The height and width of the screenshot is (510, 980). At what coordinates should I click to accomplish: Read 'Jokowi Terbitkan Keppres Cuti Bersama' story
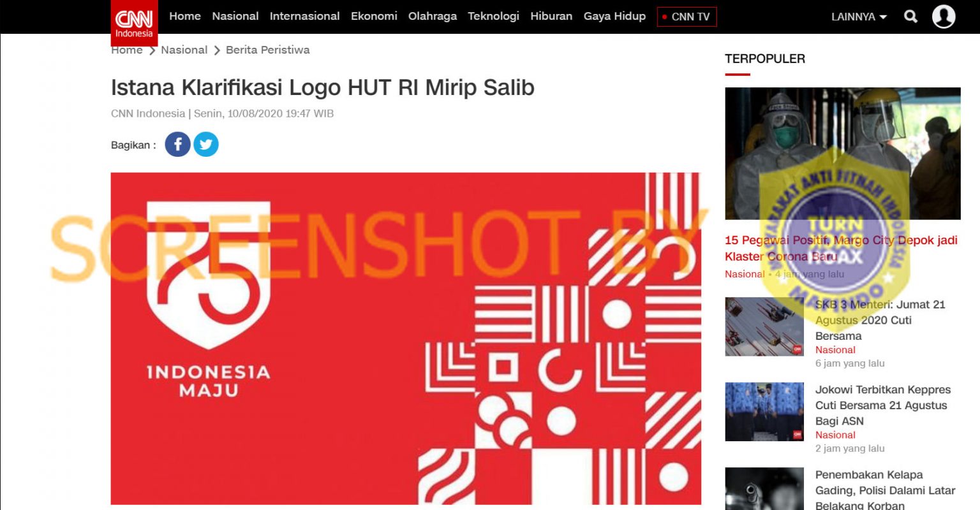click(x=883, y=405)
